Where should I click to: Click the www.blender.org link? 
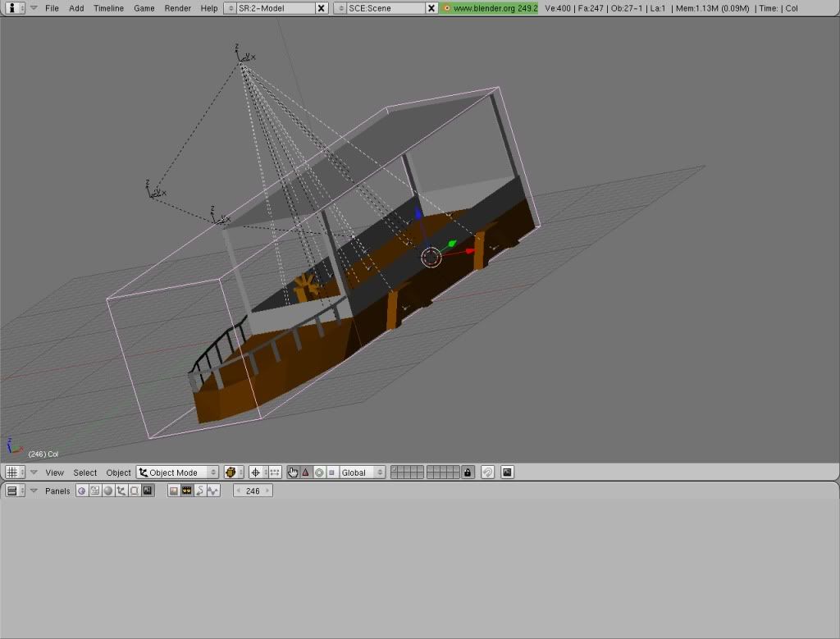489,8
